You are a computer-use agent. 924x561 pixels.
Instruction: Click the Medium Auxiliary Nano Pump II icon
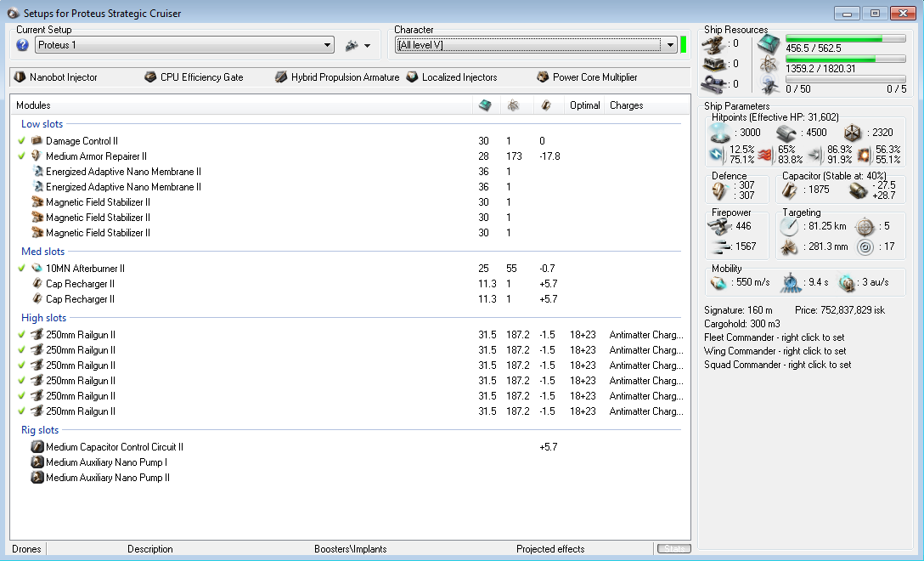37,477
